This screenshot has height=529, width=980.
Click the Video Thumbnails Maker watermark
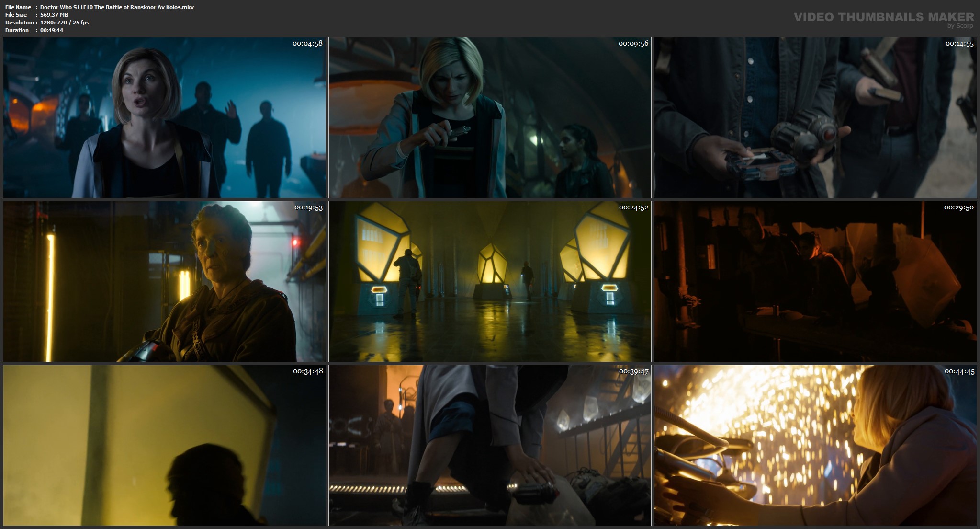pos(883,17)
